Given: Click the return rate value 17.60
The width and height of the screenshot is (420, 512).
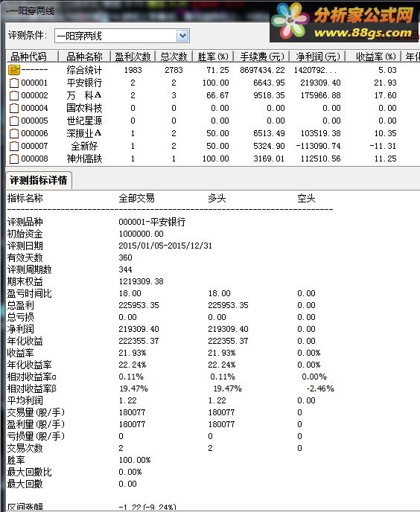Looking at the screenshot, I should [385, 95].
